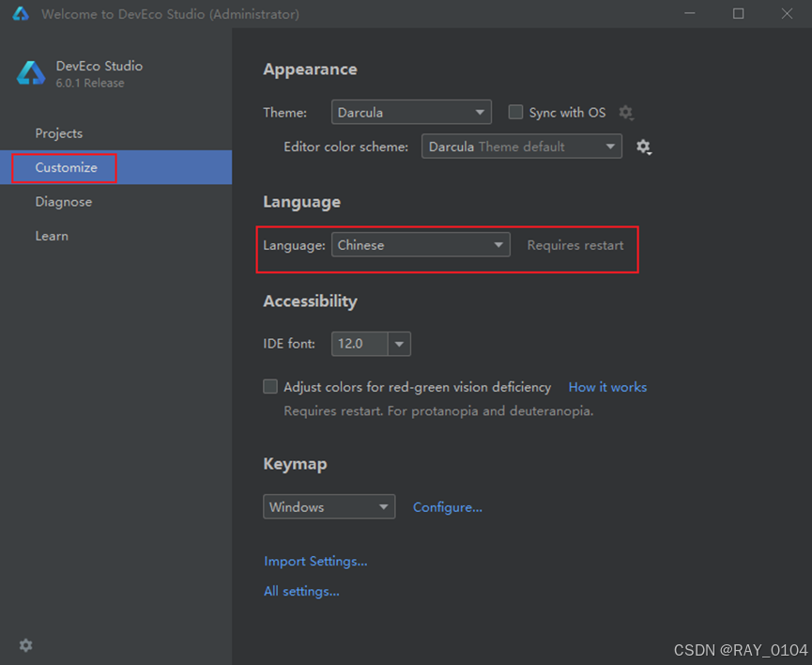812x665 pixels.
Task: Select the Customize tab
Action: (x=116, y=167)
